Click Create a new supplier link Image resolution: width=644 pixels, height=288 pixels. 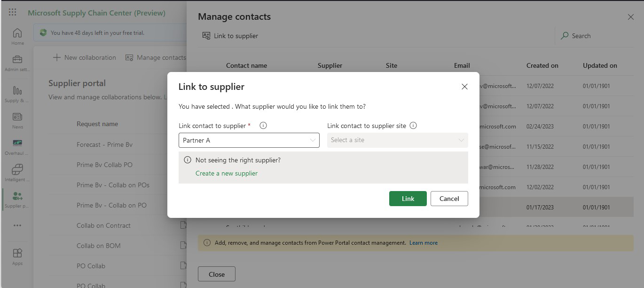(227, 173)
